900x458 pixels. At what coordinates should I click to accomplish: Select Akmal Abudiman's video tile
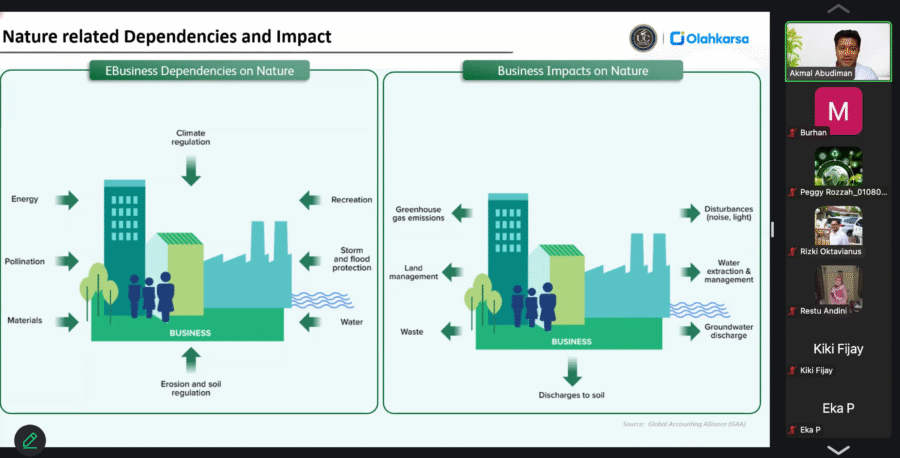838,48
